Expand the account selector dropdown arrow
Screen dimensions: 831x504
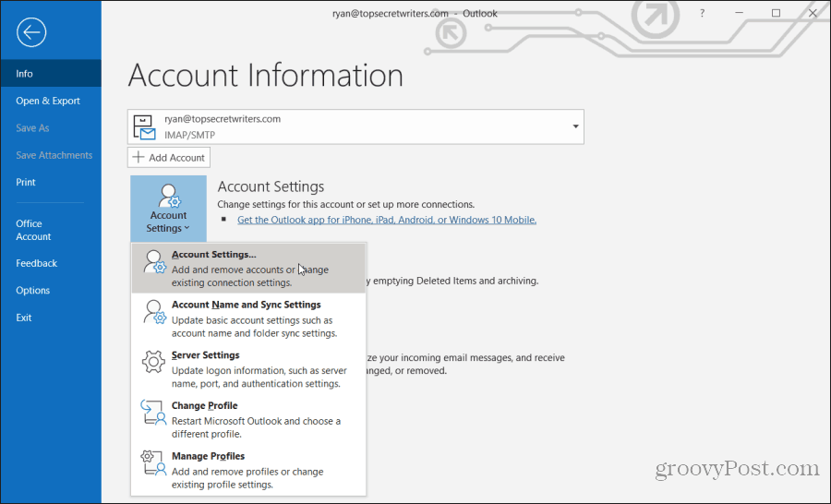coord(575,126)
